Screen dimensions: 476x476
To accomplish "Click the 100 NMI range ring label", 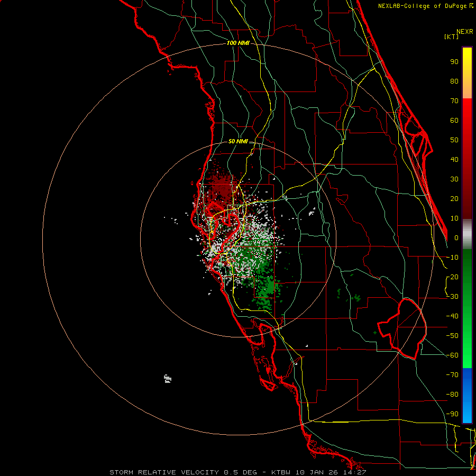I will 238,43.
